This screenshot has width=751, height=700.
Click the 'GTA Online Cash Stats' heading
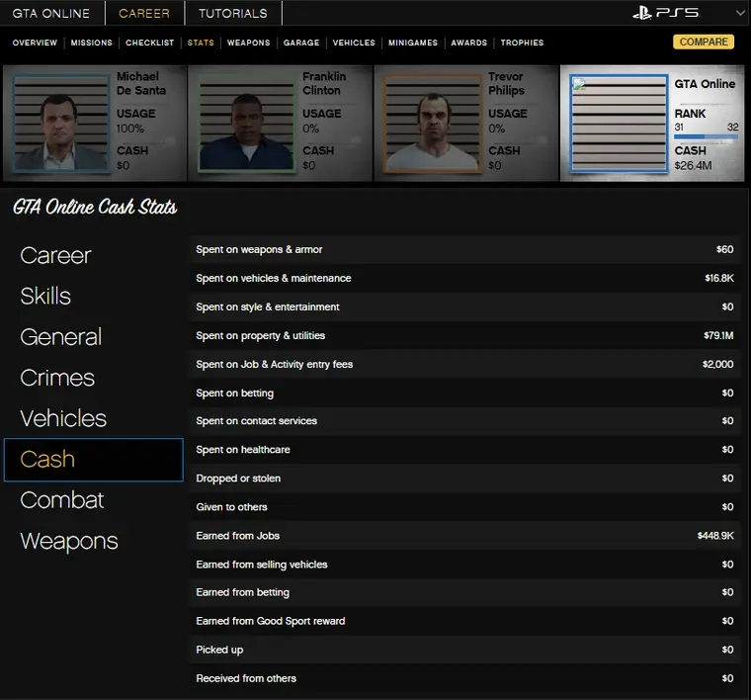tap(95, 207)
